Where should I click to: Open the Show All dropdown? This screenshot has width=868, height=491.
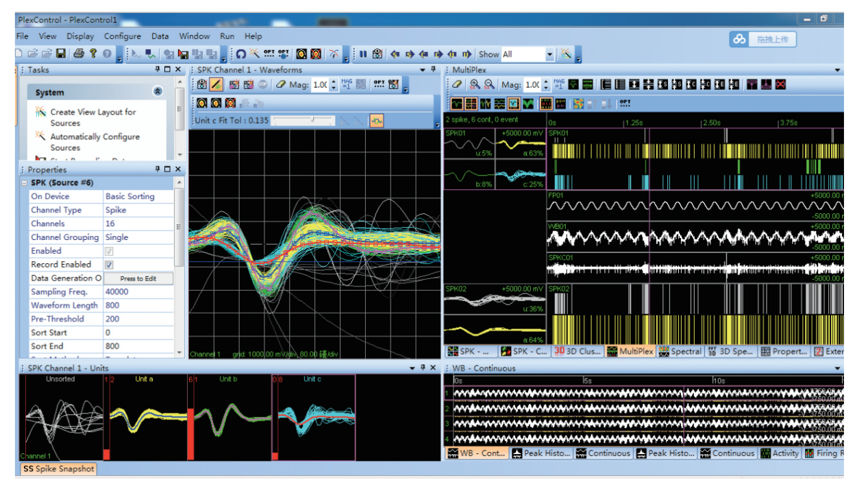[549, 54]
